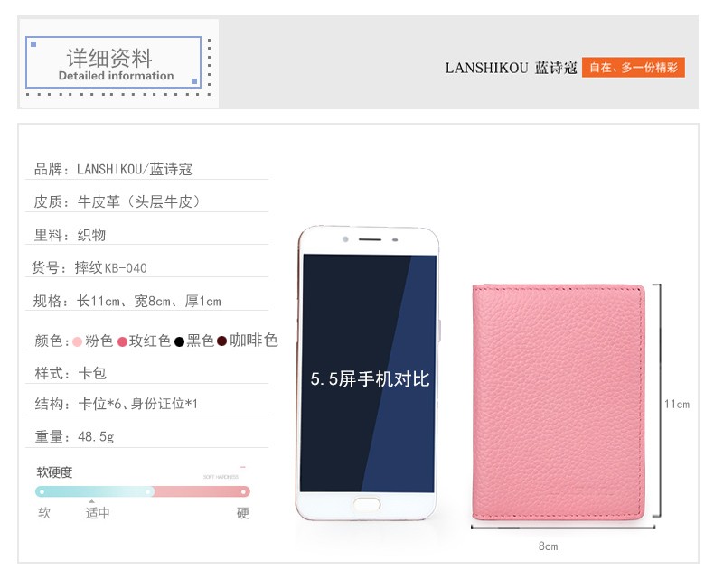The image size is (714, 588).
Task: Click the phone's earpiece speaker slot
Action: tap(370, 239)
